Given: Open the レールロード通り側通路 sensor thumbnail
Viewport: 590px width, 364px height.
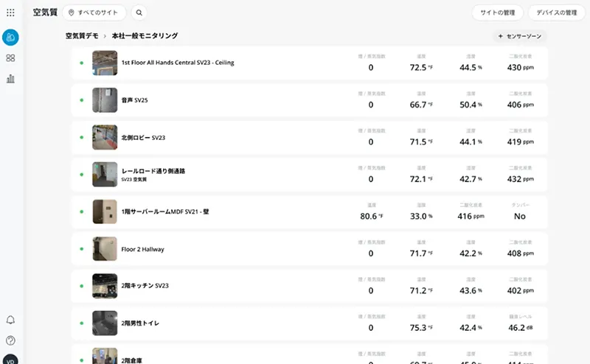Looking at the screenshot, I should point(105,175).
